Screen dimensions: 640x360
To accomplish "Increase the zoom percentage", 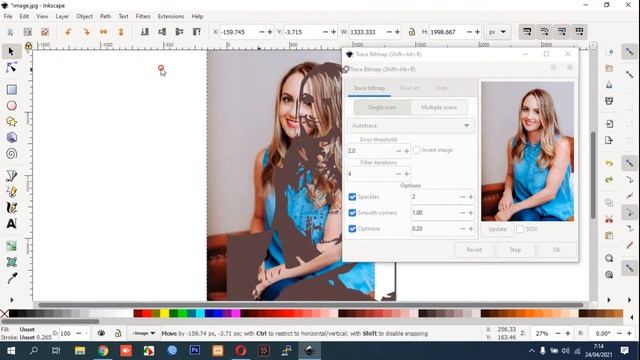I will [x=568, y=333].
